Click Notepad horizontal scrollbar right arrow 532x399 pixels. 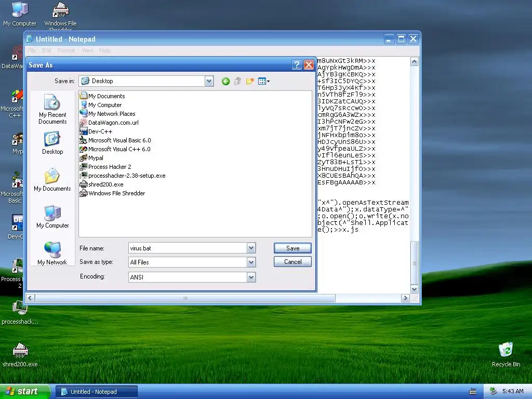coord(405,298)
